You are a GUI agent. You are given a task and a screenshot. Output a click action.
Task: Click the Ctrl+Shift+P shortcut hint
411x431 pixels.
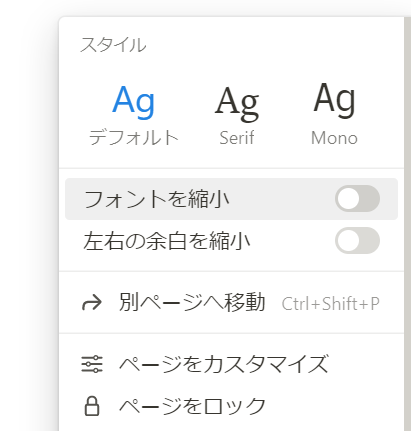[330, 304]
